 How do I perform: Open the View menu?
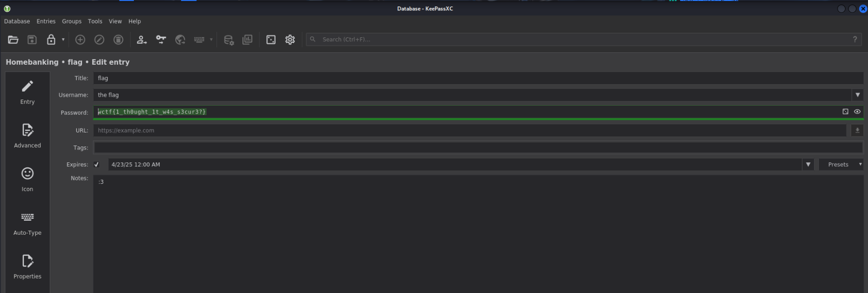115,21
